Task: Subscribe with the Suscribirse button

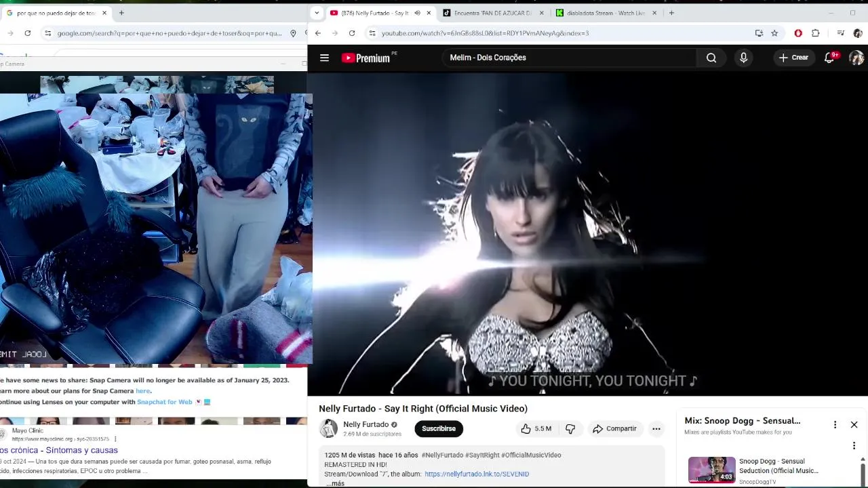Action: (439, 428)
